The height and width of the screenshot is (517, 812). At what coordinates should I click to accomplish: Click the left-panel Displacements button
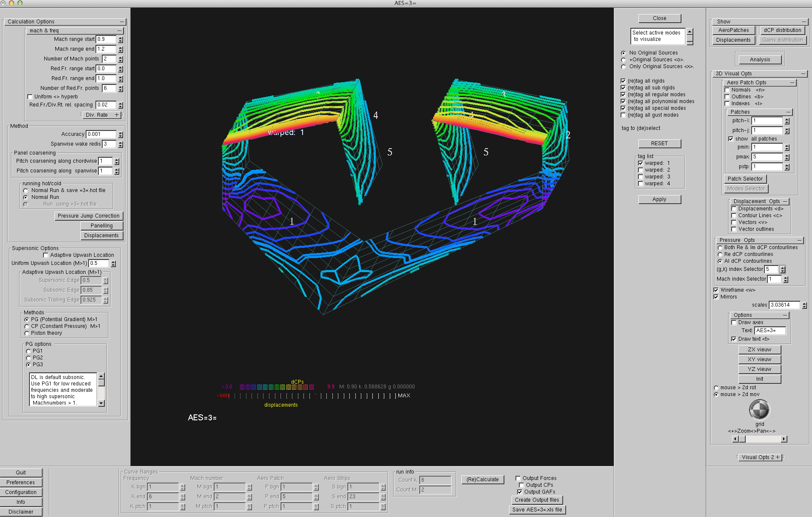tap(101, 236)
